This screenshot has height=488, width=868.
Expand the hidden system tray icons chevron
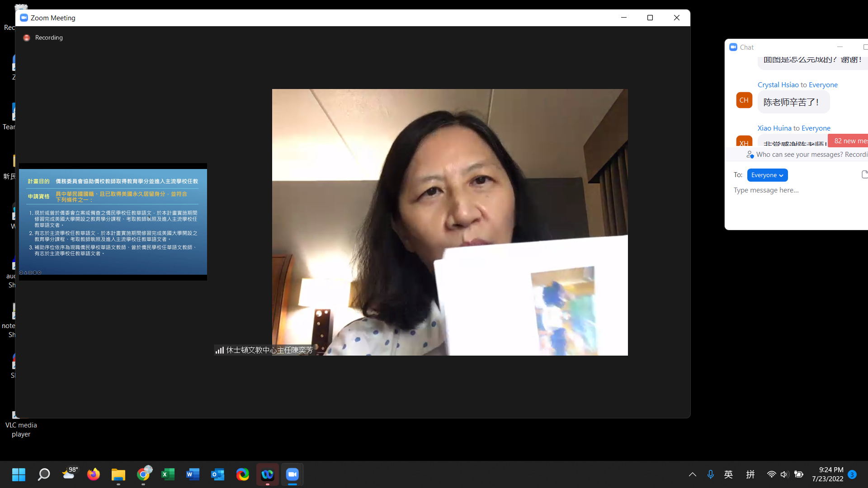pyautogui.click(x=692, y=474)
